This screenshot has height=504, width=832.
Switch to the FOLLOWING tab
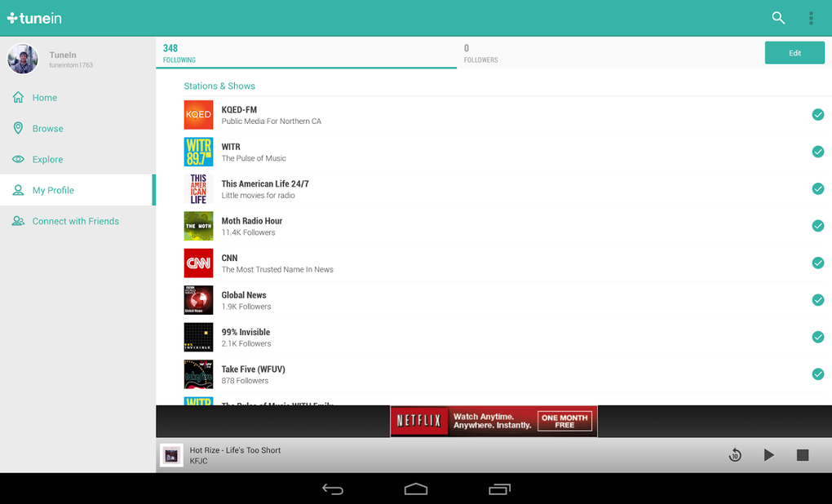pos(306,52)
